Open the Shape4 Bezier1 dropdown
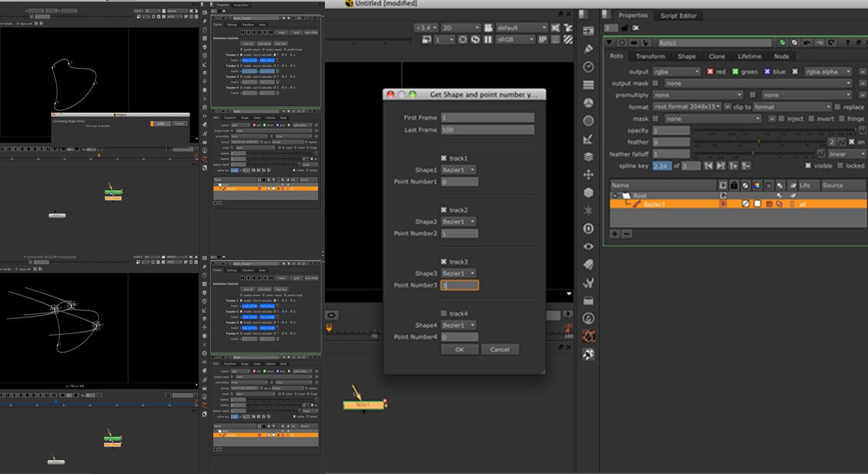Viewport: 868px width, 474px height. (458, 325)
